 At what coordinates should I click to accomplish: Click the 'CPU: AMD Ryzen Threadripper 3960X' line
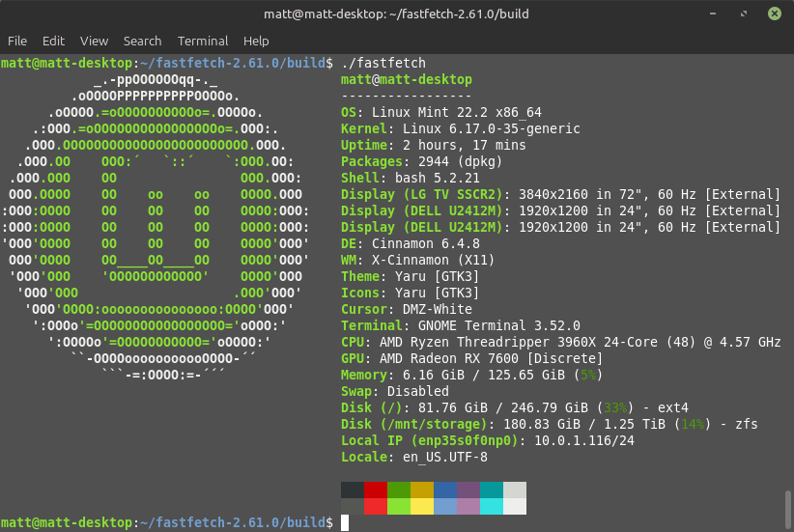(560, 342)
